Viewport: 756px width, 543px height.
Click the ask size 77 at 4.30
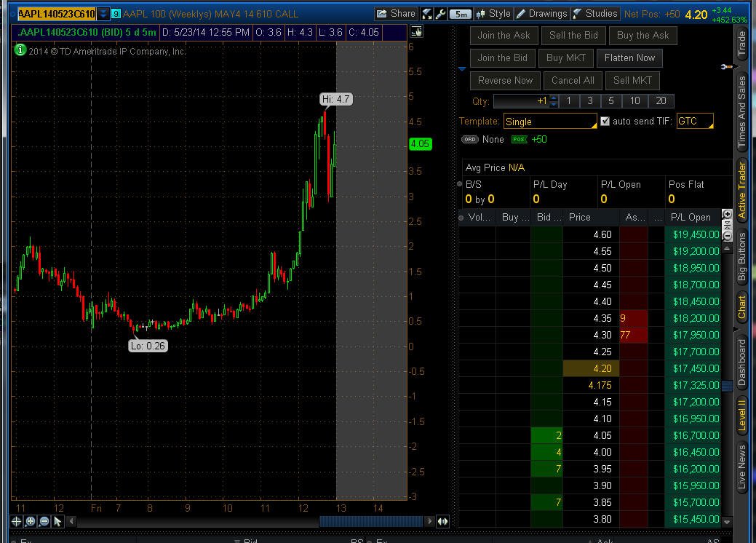pyautogui.click(x=634, y=335)
